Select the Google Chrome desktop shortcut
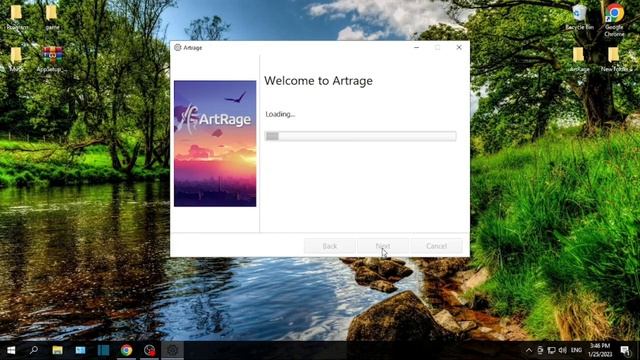Screen dimensions: 640x360 [614, 20]
